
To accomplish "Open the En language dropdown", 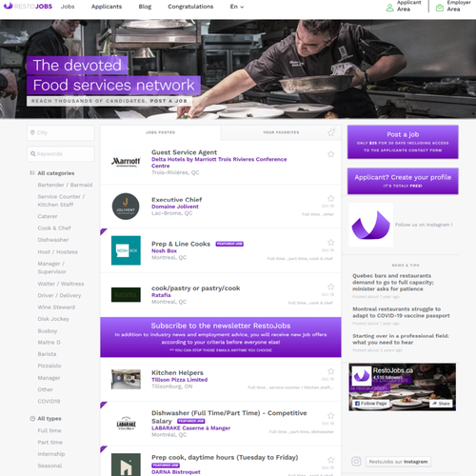I will pos(237,7).
